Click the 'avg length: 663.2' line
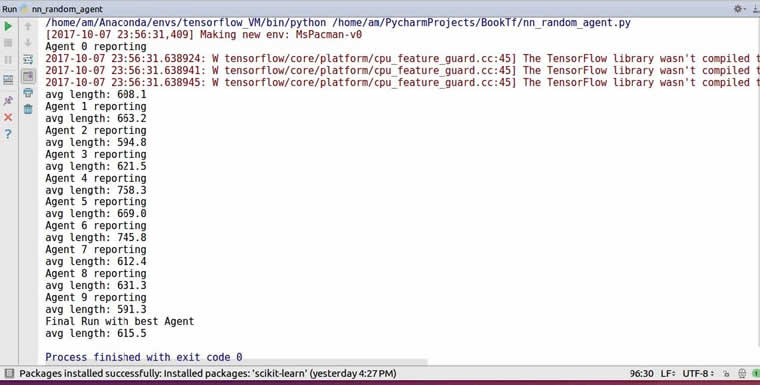760x385 pixels. [x=95, y=118]
